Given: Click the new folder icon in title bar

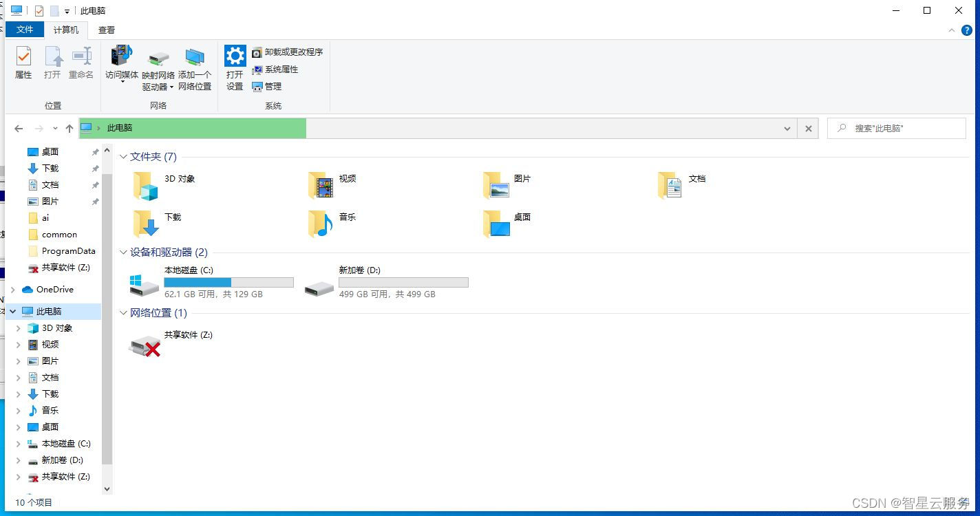Looking at the screenshot, I should click(x=54, y=11).
